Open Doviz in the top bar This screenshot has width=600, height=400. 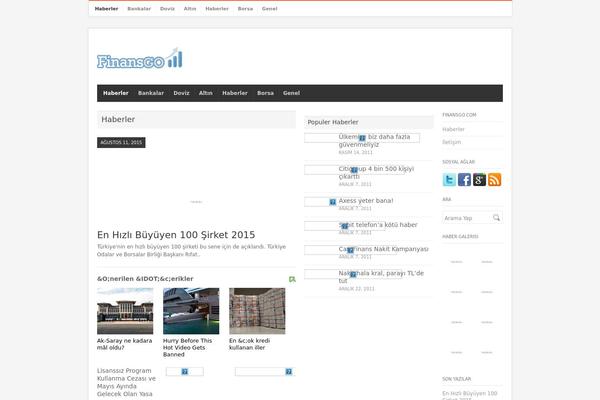click(167, 8)
